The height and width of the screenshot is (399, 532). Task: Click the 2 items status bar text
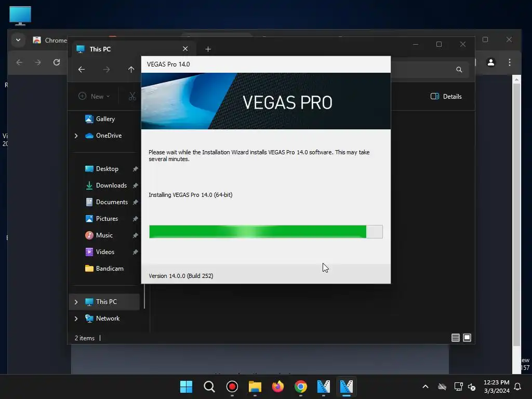point(85,338)
